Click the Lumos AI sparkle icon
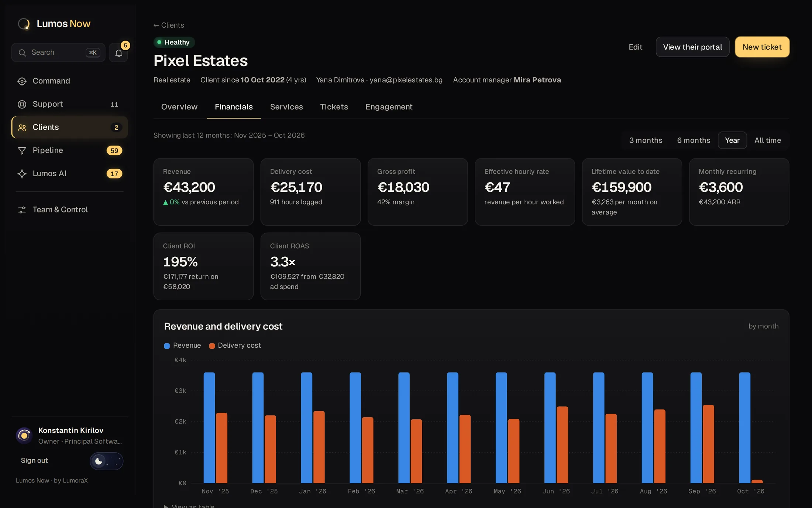Screen dimensions: 812x508 click(x=22, y=174)
